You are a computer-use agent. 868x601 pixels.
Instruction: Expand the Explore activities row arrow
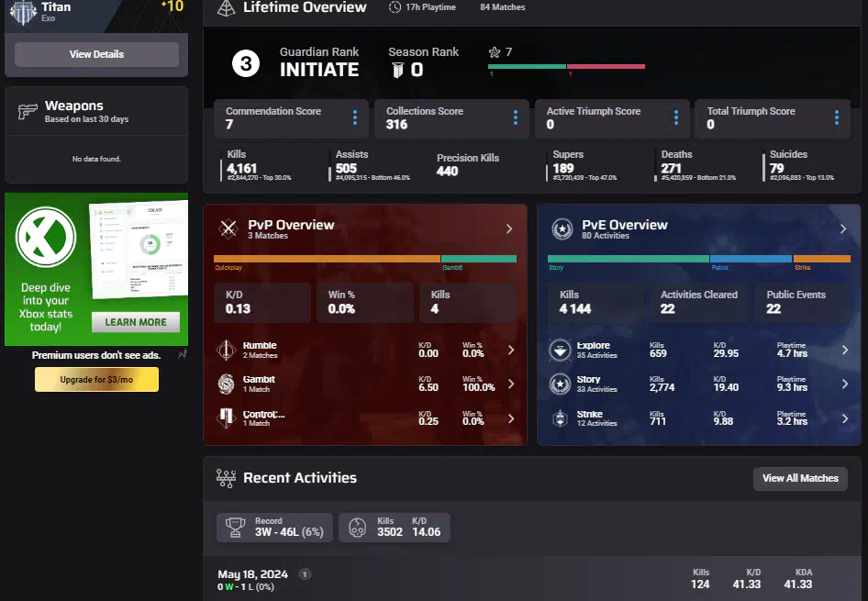click(844, 350)
